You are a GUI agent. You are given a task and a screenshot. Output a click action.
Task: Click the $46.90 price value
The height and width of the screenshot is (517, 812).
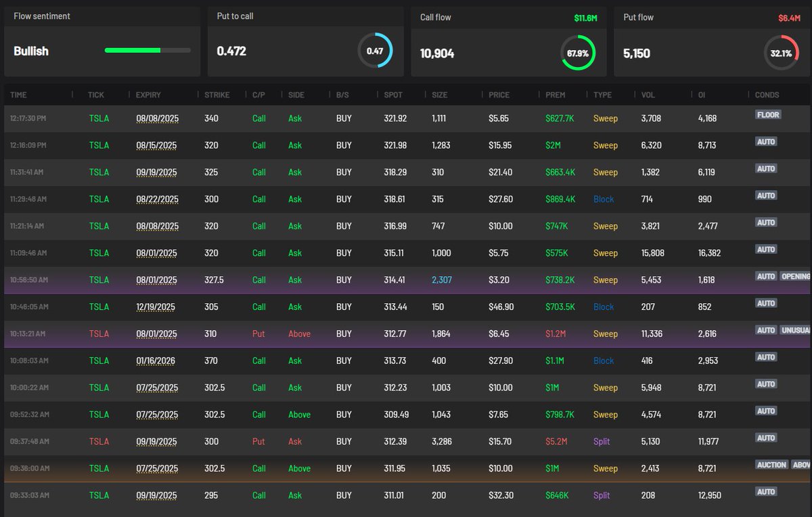(x=501, y=307)
